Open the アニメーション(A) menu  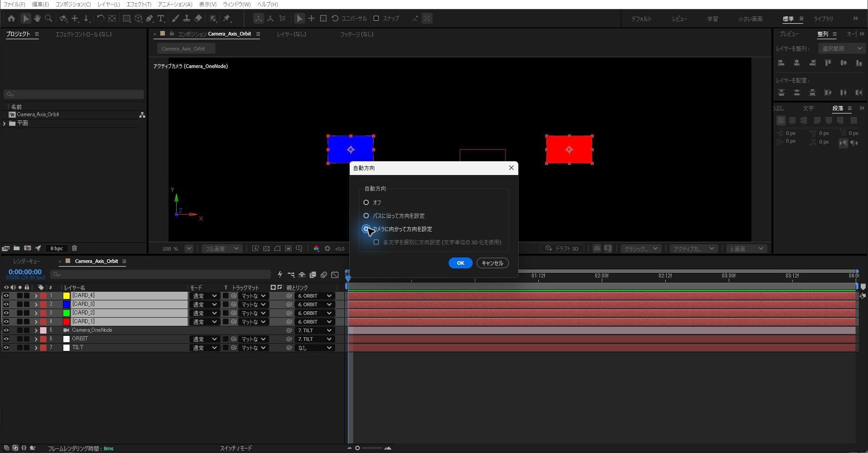[x=175, y=4]
